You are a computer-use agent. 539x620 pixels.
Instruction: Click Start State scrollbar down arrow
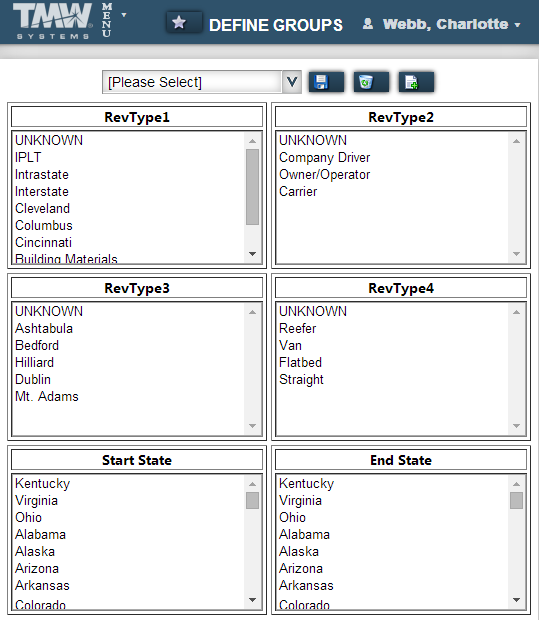coord(252,600)
